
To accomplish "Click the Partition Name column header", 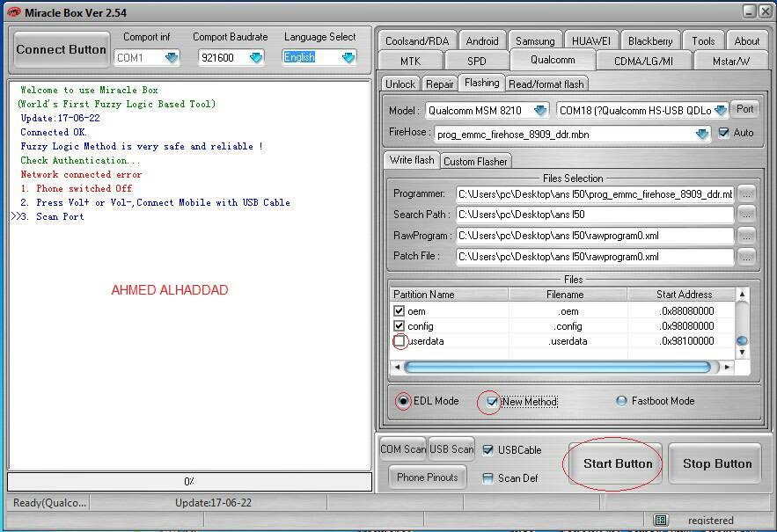I will point(449,295).
